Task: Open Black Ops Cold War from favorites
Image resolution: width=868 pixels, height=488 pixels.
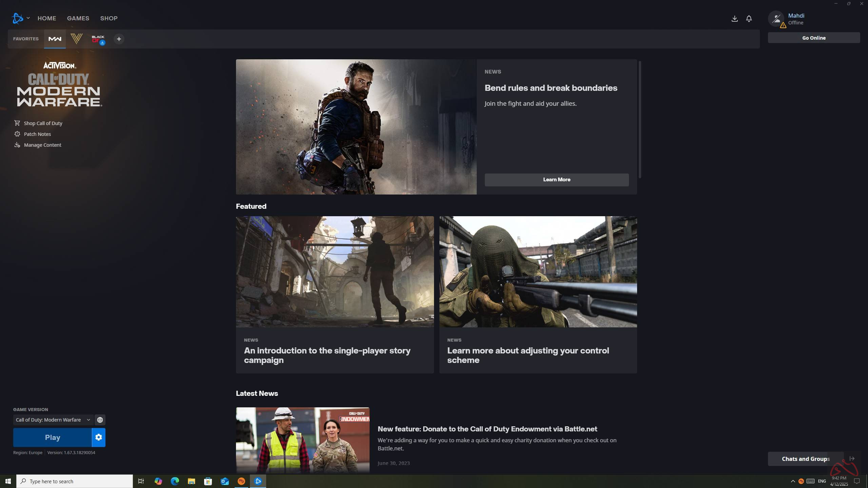Action: 98,39
